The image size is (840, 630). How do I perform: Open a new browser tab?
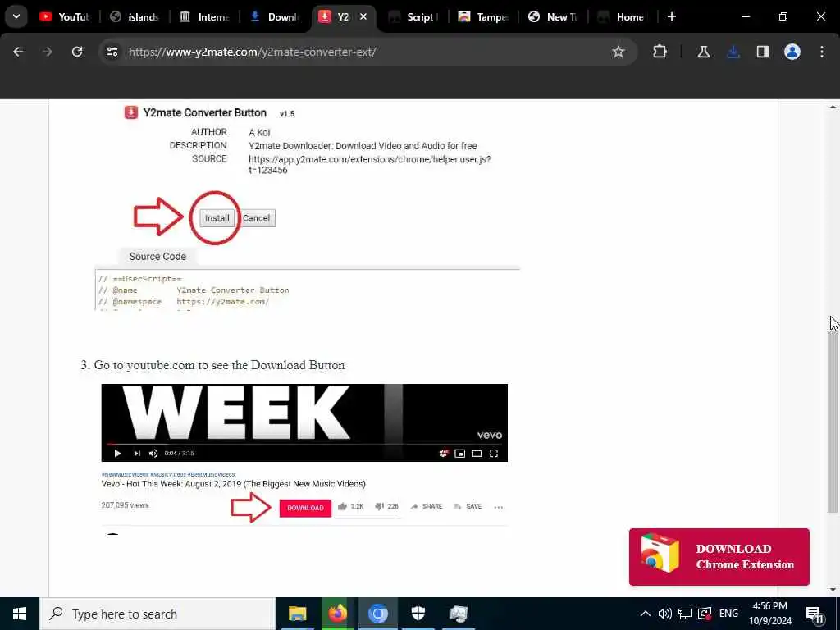pos(672,16)
